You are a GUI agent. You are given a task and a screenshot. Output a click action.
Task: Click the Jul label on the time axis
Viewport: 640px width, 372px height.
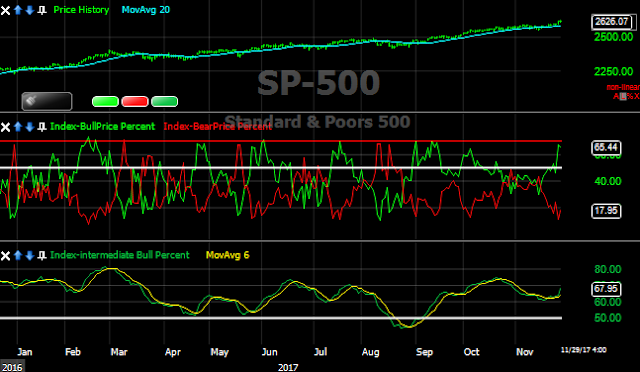coord(321,352)
